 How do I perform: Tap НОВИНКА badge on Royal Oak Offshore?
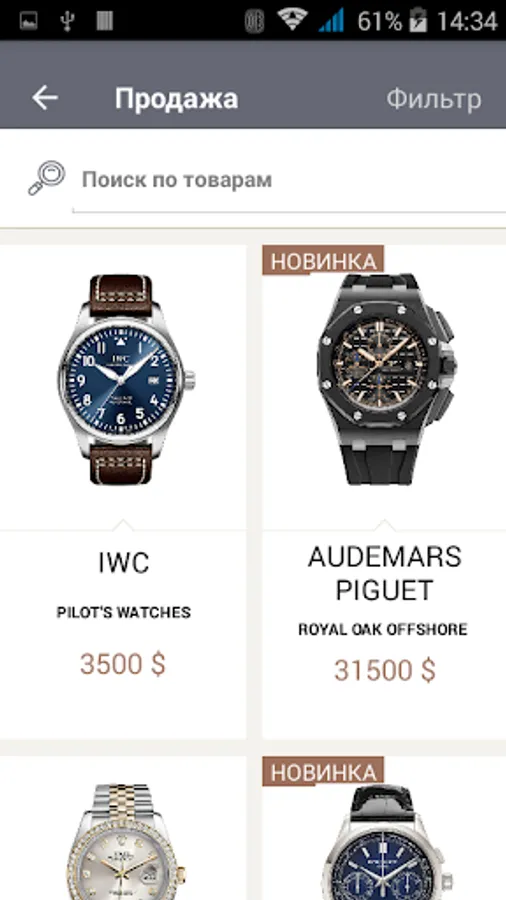point(323,260)
